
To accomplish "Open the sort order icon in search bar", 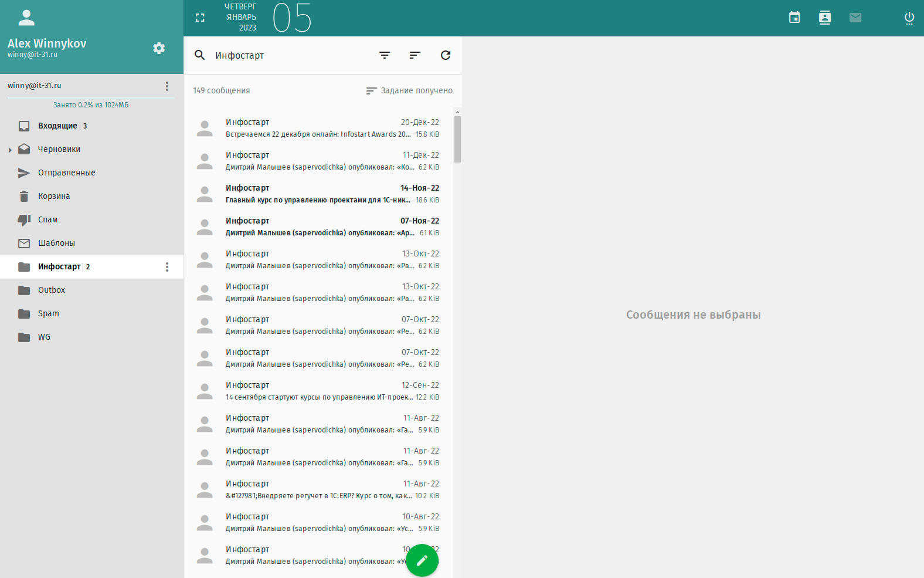I will [x=415, y=55].
